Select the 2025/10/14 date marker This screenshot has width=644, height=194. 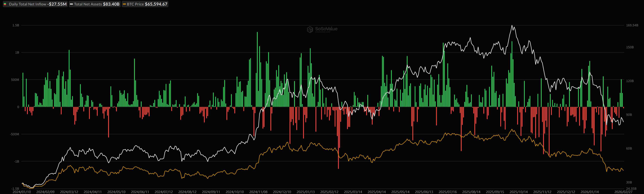[x=519, y=192]
